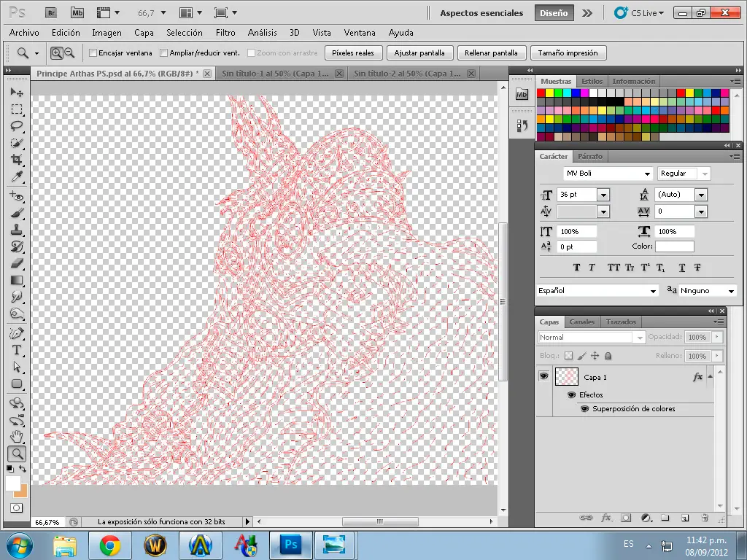Image resolution: width=747 pixels, height=560 pixels.
Task: Click the text Color swatch
Action: [x=674, y=246]
